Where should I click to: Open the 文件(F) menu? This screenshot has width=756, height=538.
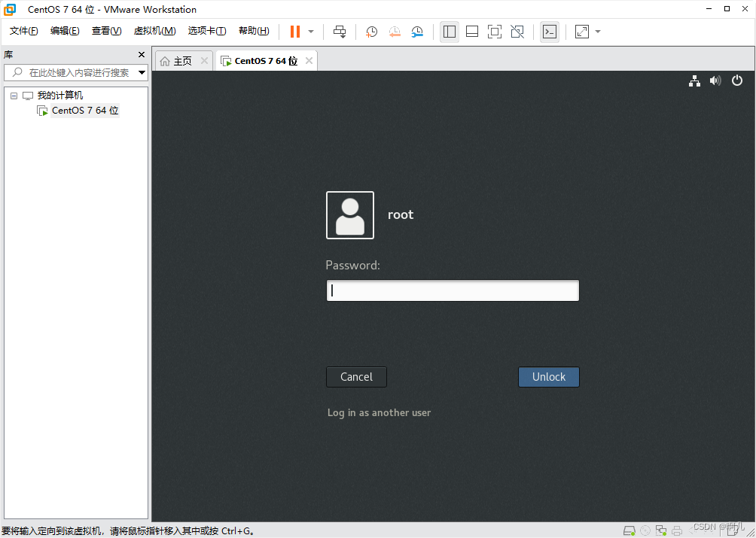click(x=23, y=31)
